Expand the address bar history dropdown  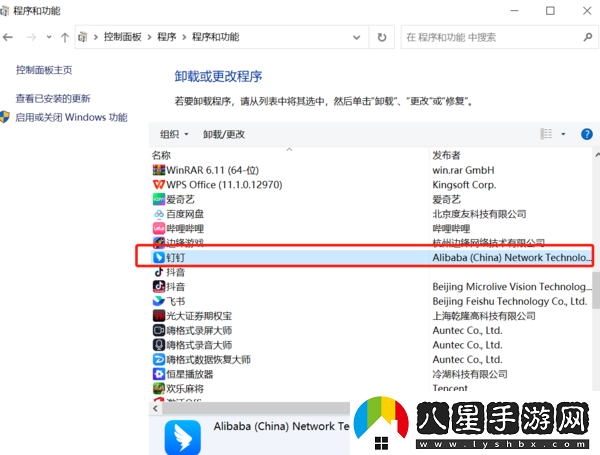pos(356,38)
